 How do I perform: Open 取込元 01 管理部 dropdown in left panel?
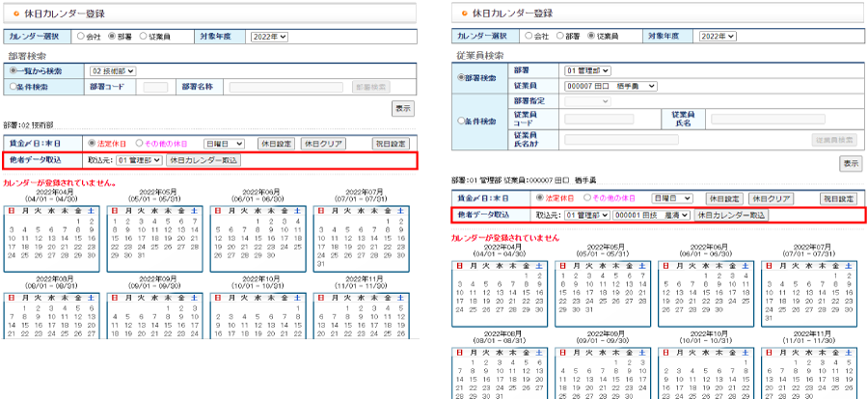(140, 160)
